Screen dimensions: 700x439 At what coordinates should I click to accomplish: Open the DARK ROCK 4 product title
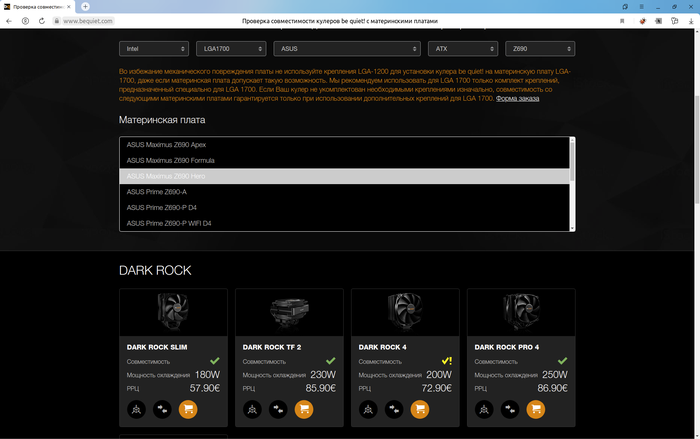tap(383, 347)
